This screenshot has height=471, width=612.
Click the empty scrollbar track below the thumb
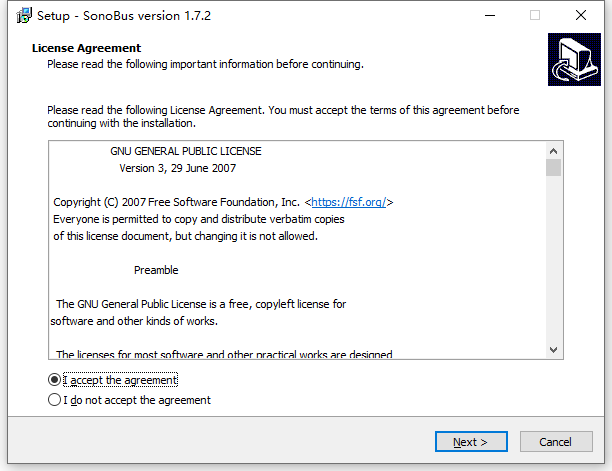(553, 260)
